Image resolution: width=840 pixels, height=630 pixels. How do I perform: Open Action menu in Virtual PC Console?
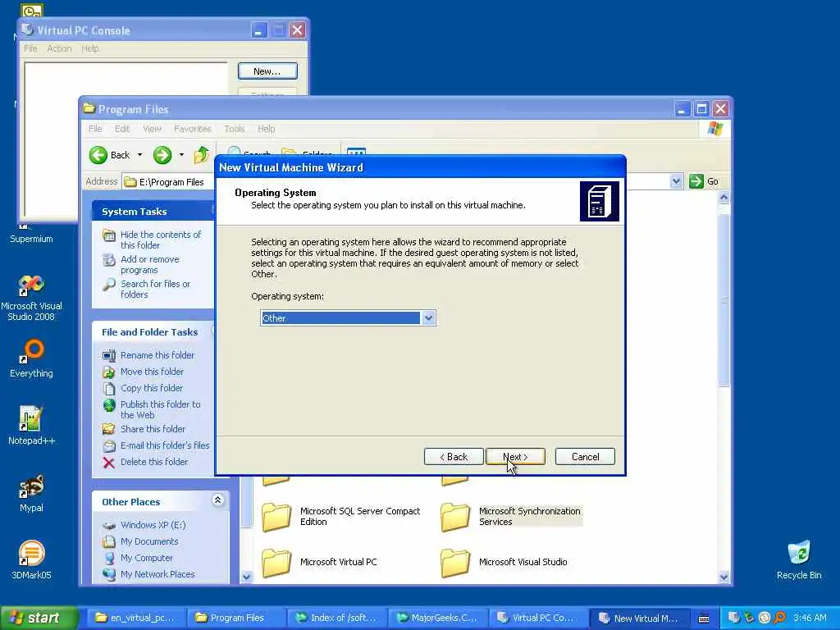pos(59,48)
